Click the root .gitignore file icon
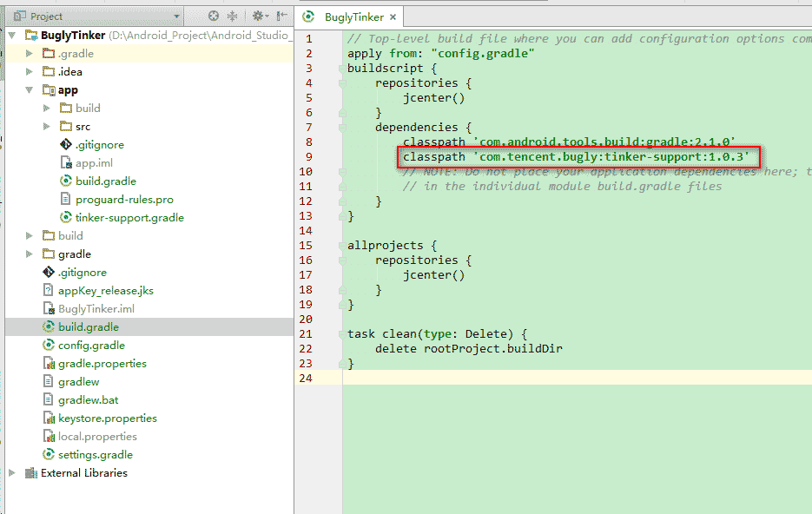Image resolution: width=812 pixels, height=514 pixels. 49,273
